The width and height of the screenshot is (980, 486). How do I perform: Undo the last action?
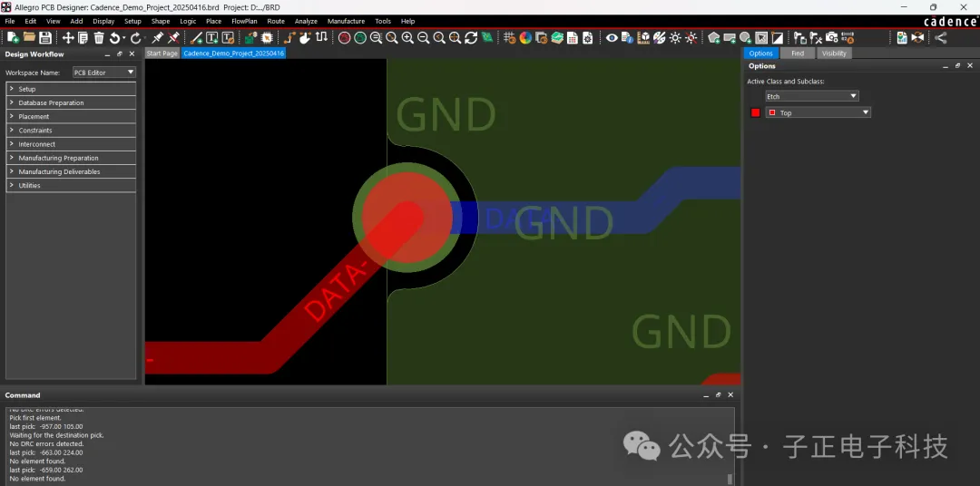[114, 37]
